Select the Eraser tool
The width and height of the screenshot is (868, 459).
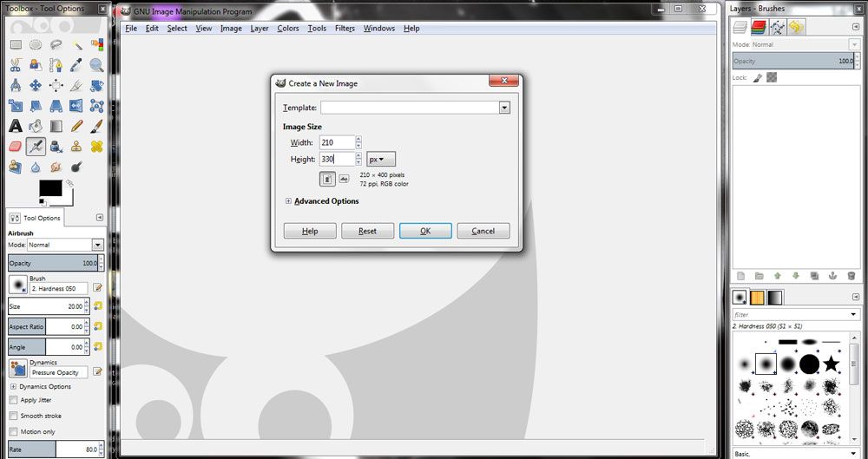click(16, 146)
